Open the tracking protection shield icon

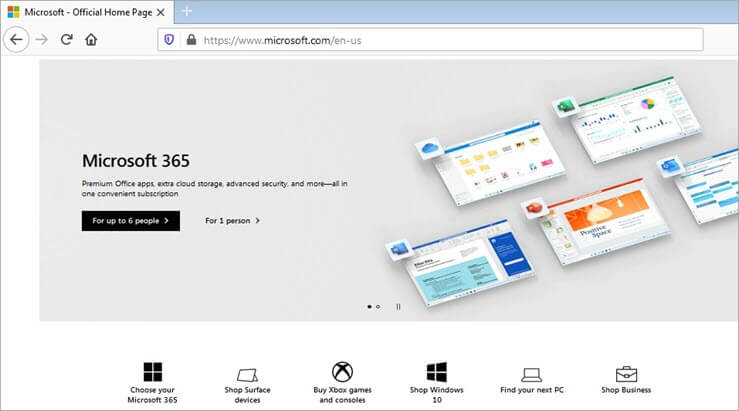(168, 40)
